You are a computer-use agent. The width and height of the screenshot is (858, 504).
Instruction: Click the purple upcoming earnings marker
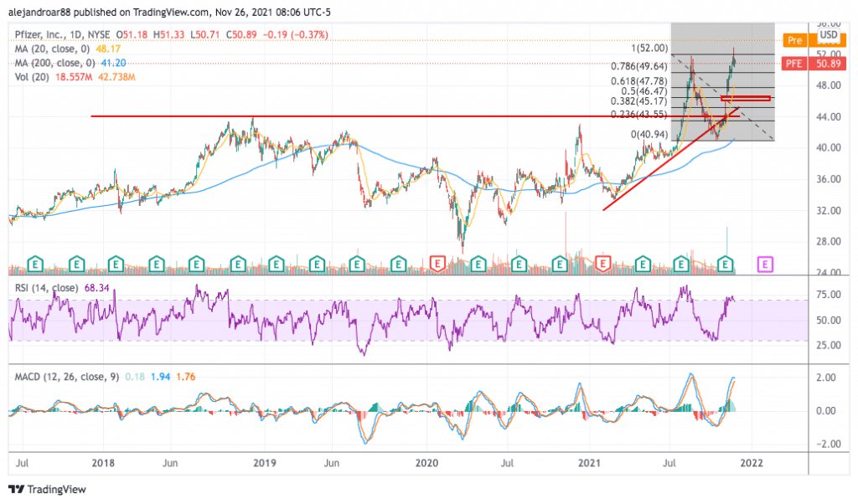point(765,265)
